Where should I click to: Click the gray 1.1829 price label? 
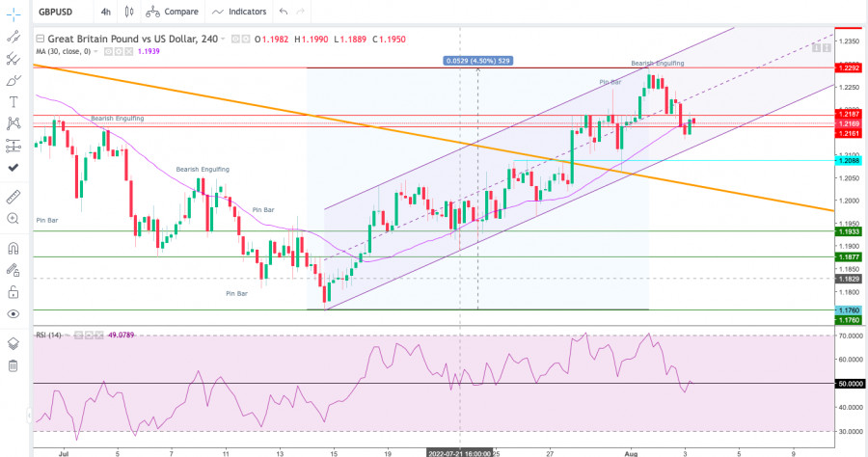point(849,279)
